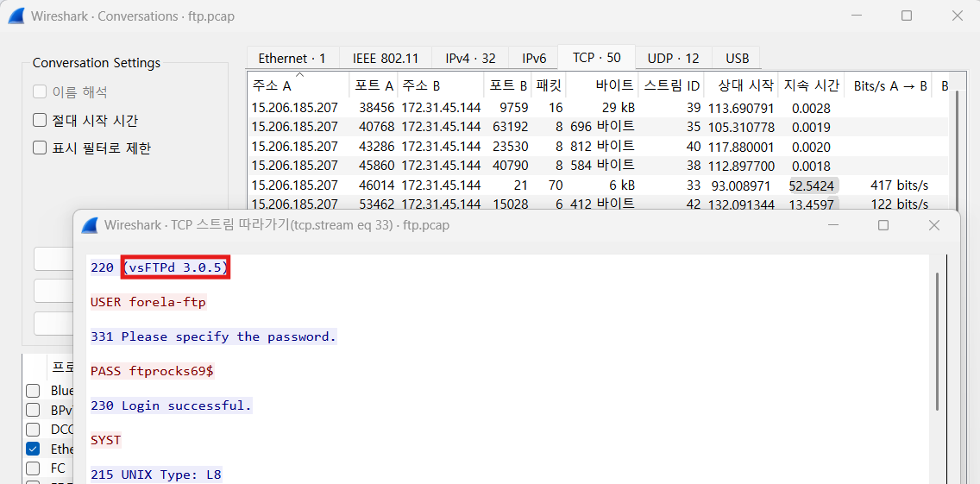Screen dimensions: 980x484
Task: Select the port 46014 cell
Action: (x=376, y=185)
